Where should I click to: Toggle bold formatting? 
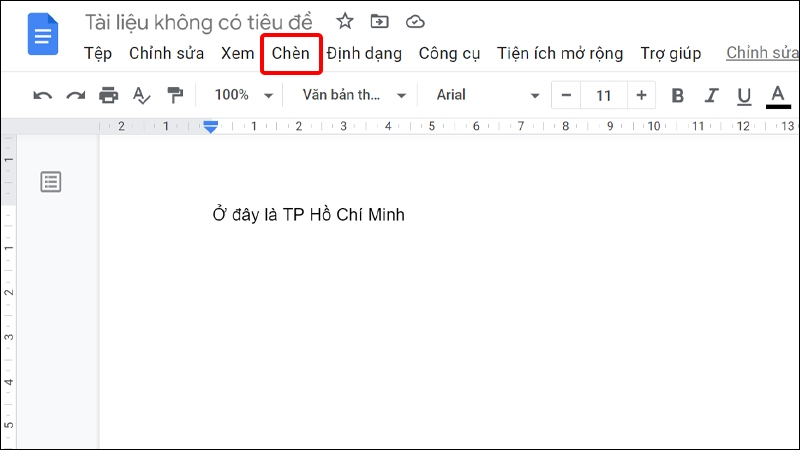pos(678,95)
